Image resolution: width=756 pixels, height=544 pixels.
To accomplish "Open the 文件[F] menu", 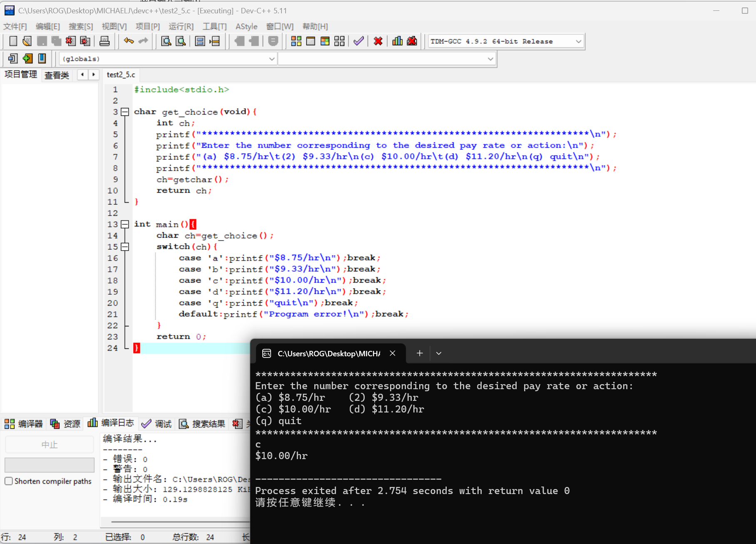I will [15, 27].
